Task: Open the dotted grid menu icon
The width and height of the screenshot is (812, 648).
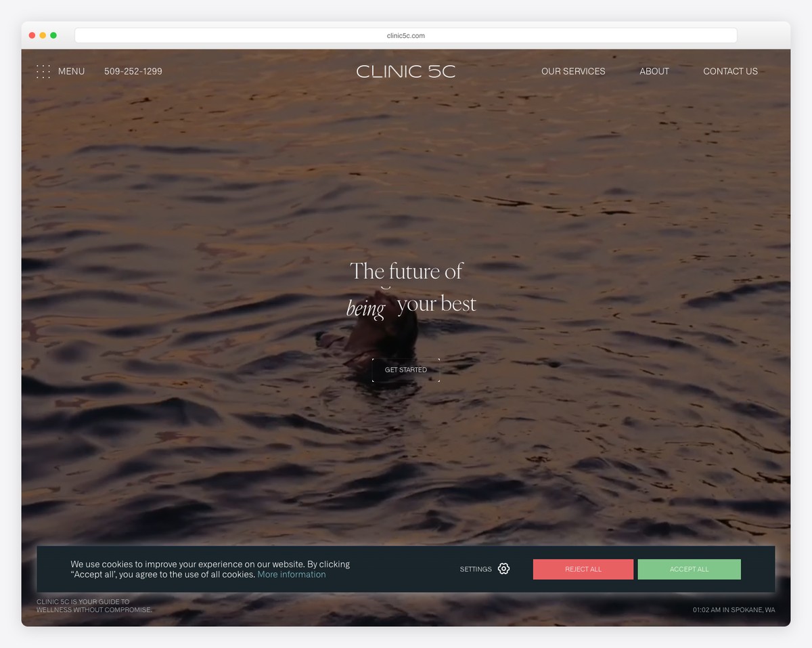Action: 43,71
